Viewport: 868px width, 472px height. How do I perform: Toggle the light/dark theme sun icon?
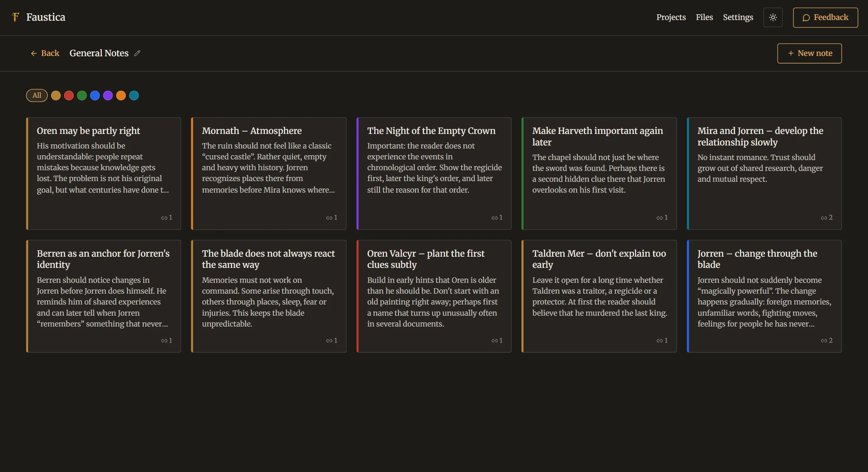click(x=773, y=17)
